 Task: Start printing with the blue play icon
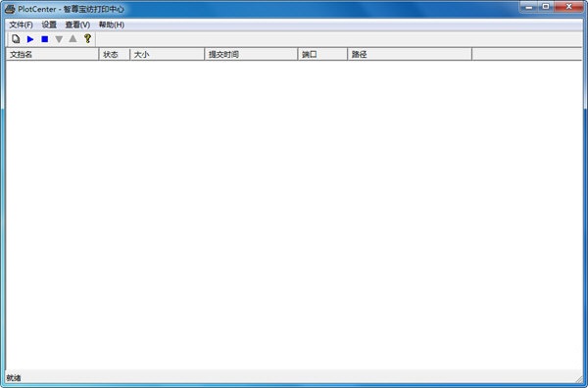pyautogui.click(x=30, y=39)
